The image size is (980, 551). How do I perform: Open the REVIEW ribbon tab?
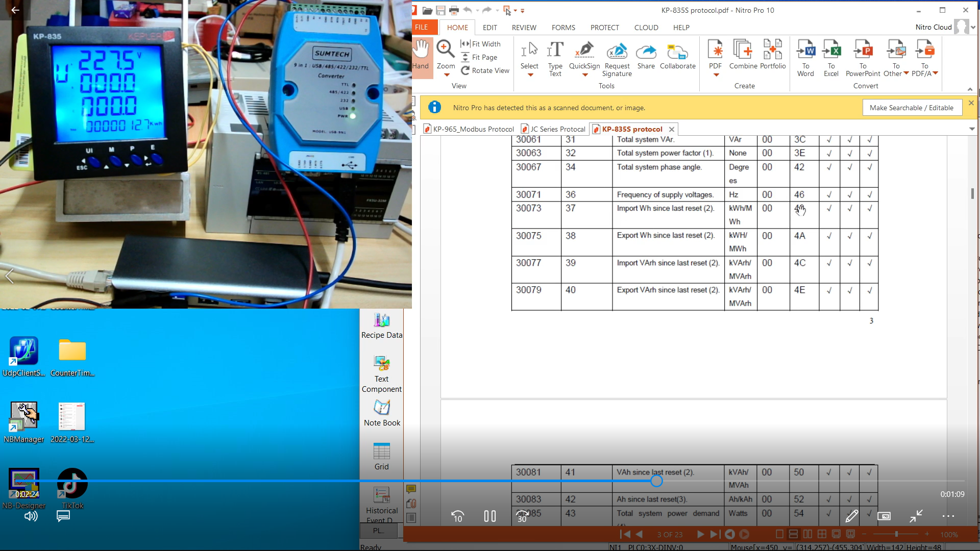(x=524, y=28)
